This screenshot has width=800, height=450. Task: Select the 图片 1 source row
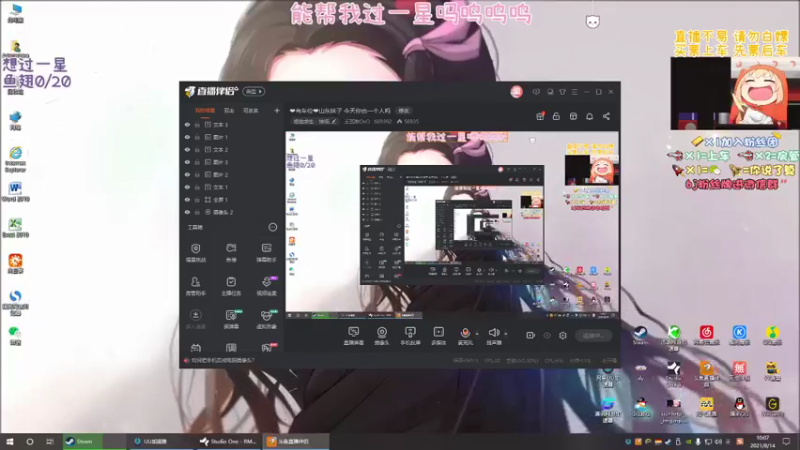232,137
